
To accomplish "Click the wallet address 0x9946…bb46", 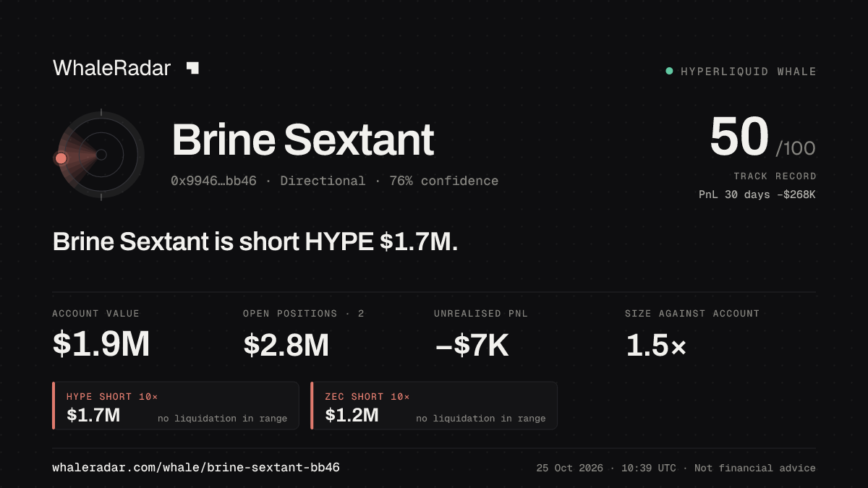I will tap(213, 181).
